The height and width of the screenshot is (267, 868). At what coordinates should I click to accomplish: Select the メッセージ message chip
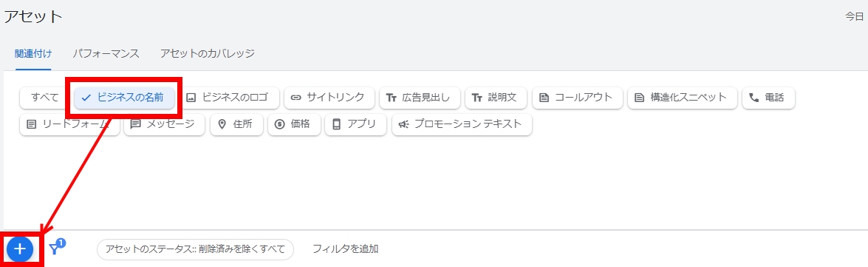pyautogui.click(x=164, y=124)
